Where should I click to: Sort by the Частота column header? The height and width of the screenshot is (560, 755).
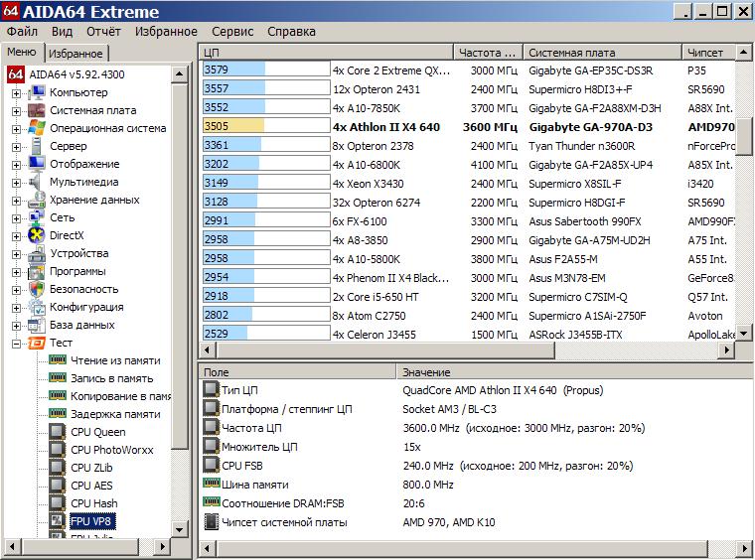[x=488, y=53]
